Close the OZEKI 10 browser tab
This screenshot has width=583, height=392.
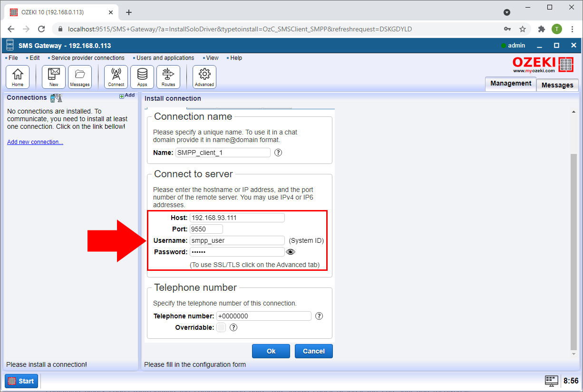[x=111, y=12]
